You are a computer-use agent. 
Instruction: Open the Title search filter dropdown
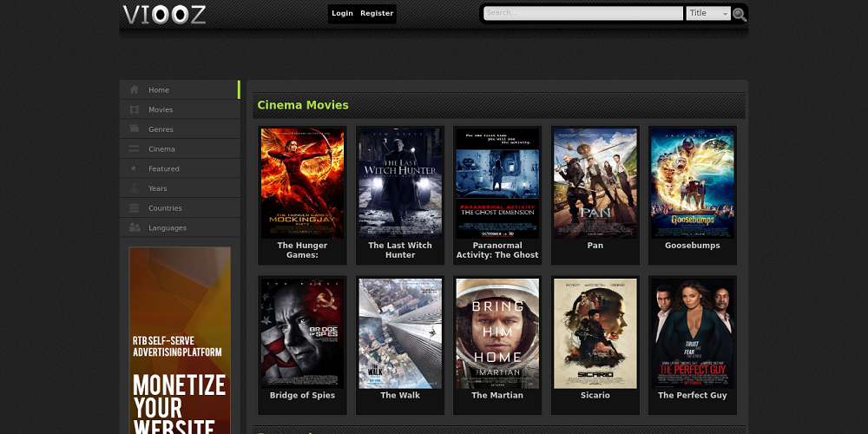pos(708,13)
